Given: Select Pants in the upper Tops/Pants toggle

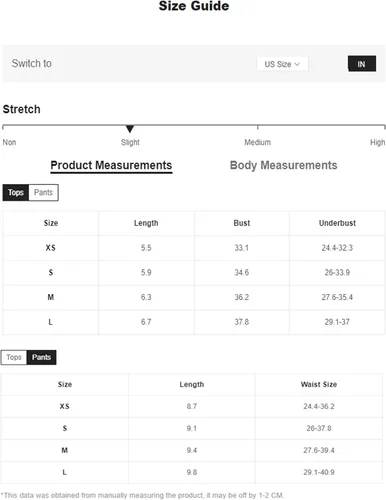Looking at the screenshot, I should coord(43,192).
